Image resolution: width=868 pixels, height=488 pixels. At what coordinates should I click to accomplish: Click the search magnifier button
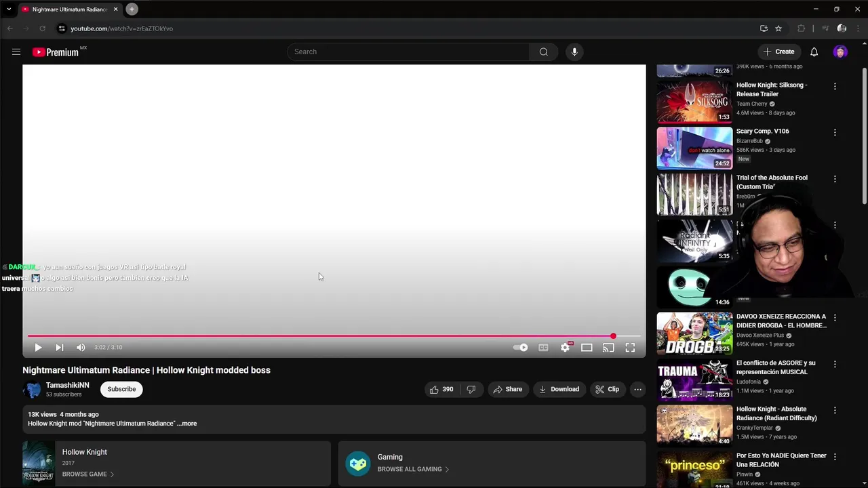click(544, 52)
